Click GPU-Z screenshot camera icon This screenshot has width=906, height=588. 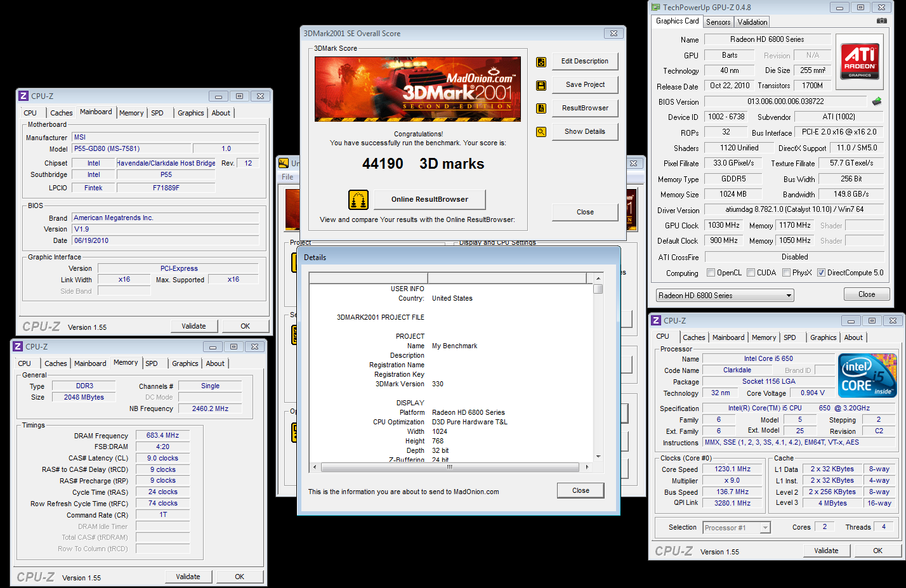(881, 21)
